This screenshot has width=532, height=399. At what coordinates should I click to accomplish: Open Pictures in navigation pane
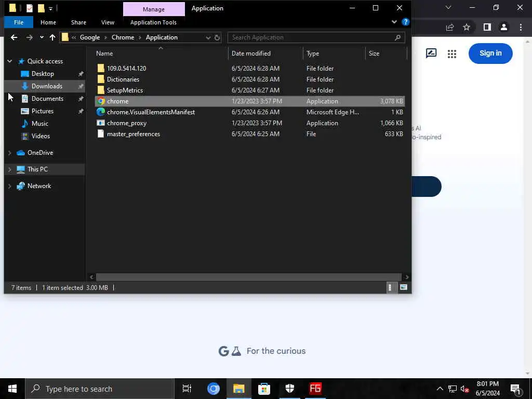point(43,111)
